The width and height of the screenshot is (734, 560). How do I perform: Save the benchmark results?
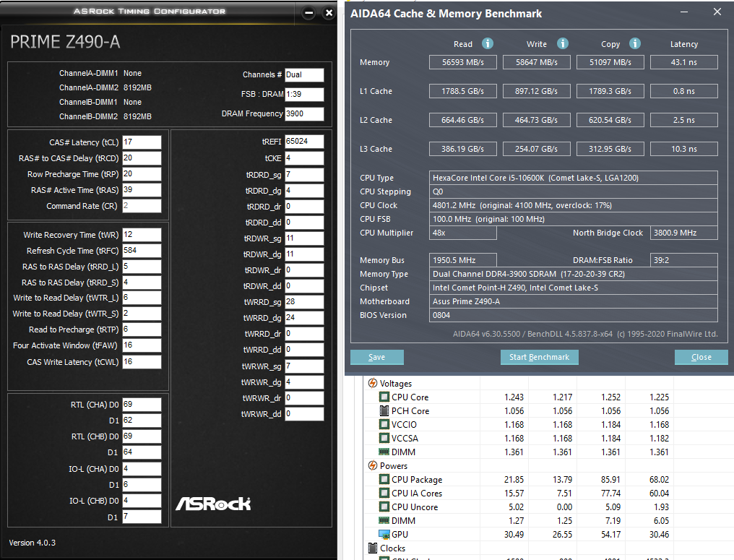click(377, 357)
